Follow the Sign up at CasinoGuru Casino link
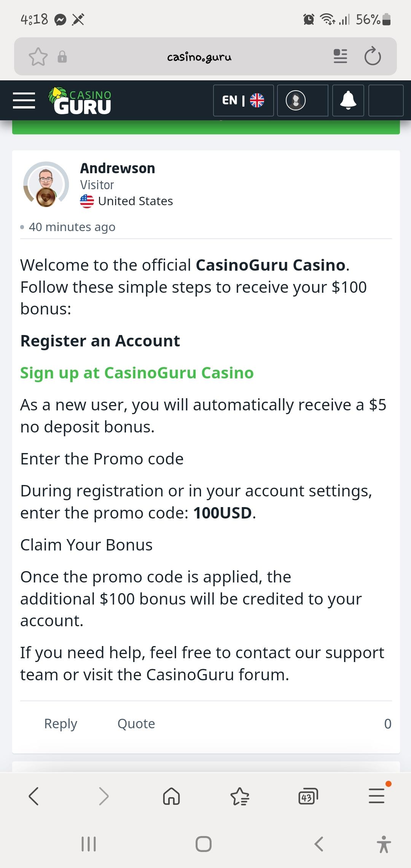 [137, 373]
